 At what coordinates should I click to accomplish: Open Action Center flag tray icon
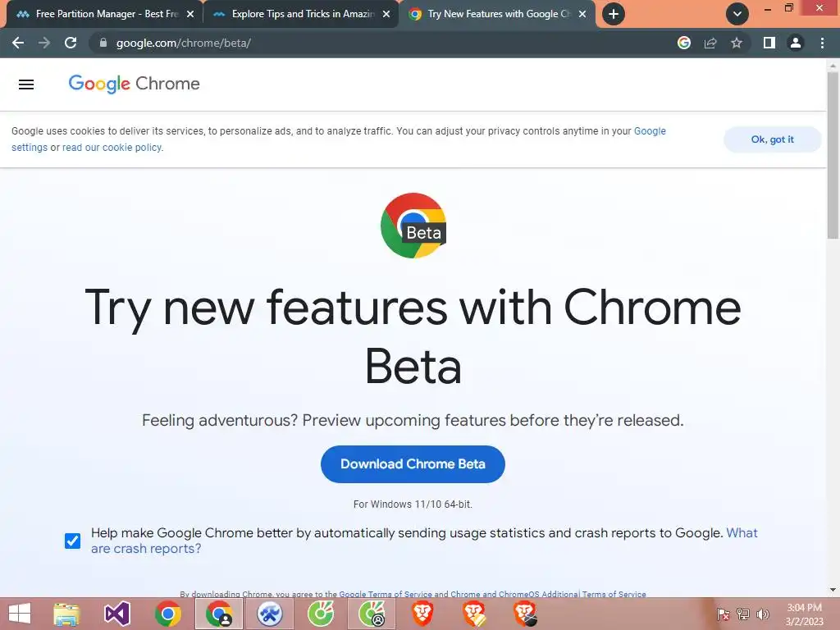point(723,614)
